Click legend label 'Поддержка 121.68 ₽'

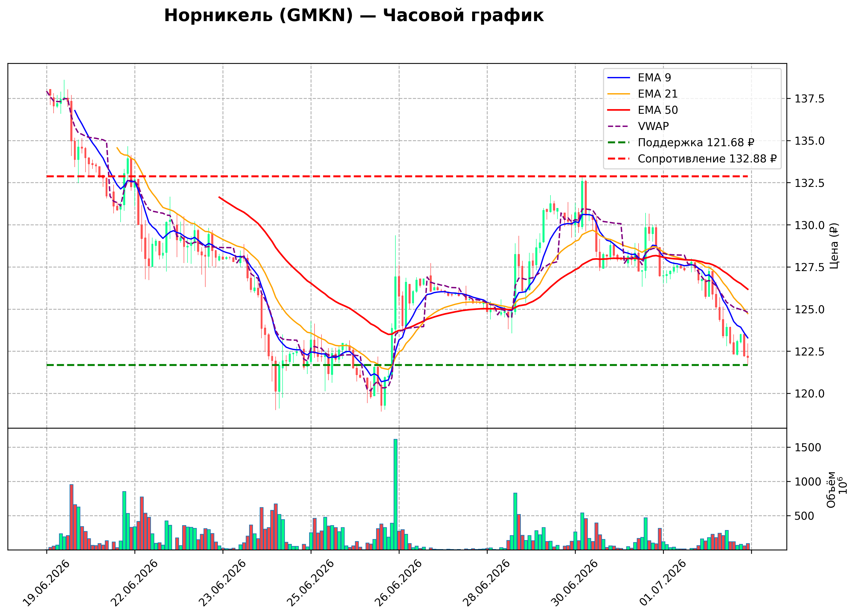click(x=696, y=142)
